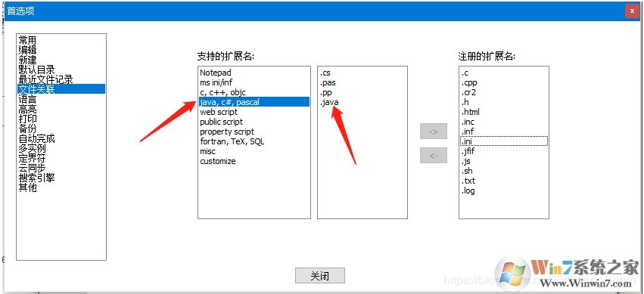
Task: Select the java, c#, pascal group
Action: pos(254,102)
